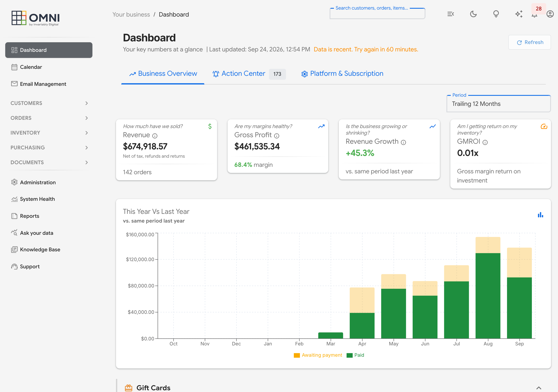Click the Your business breadcrumb link
The width and height of the screenshot is (558, 392).
[131, 15]
